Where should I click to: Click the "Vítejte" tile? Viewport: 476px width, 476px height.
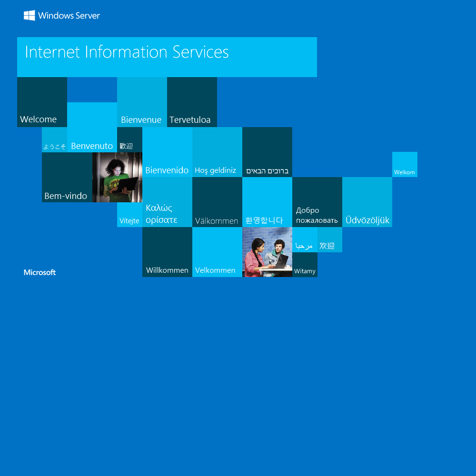(129, 215)
